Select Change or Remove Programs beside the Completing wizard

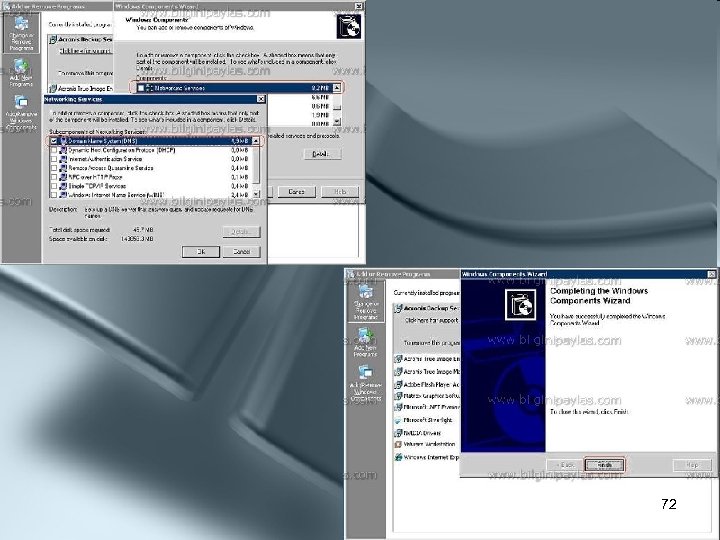(x=366, y=302)
